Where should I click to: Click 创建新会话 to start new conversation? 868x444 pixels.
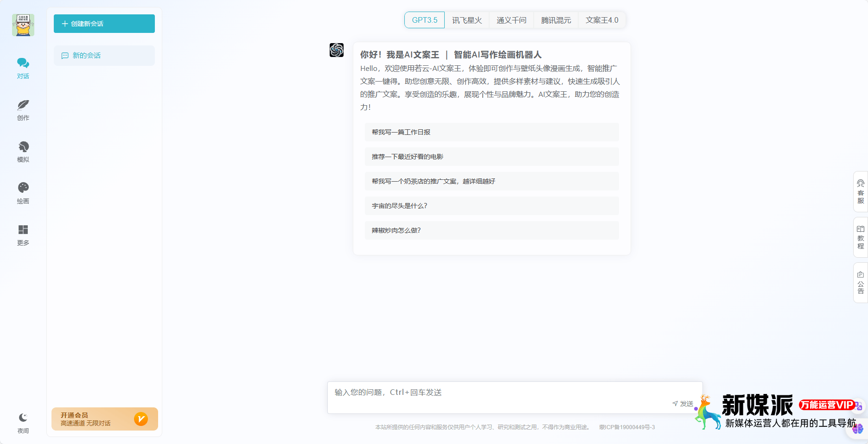[x=104, y=24]
